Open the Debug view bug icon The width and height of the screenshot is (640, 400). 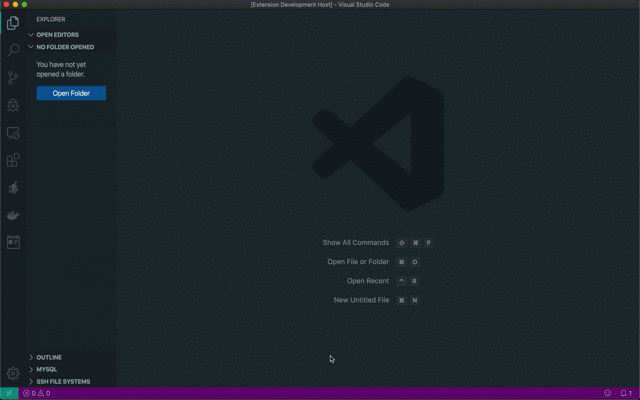point(13,105)
